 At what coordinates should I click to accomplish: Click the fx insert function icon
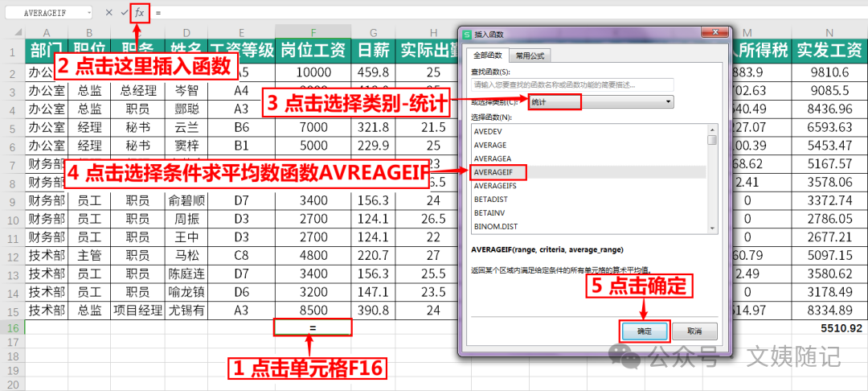tap(140, 12)
